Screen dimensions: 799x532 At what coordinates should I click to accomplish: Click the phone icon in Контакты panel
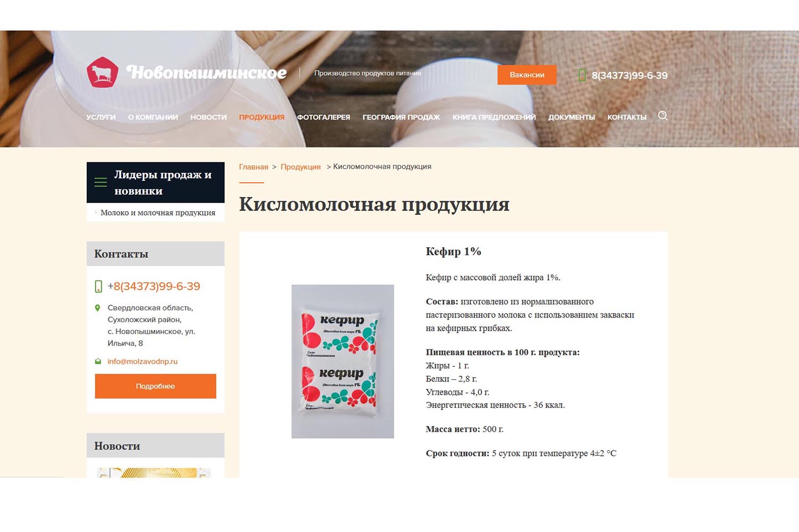[x=99, y=287]
